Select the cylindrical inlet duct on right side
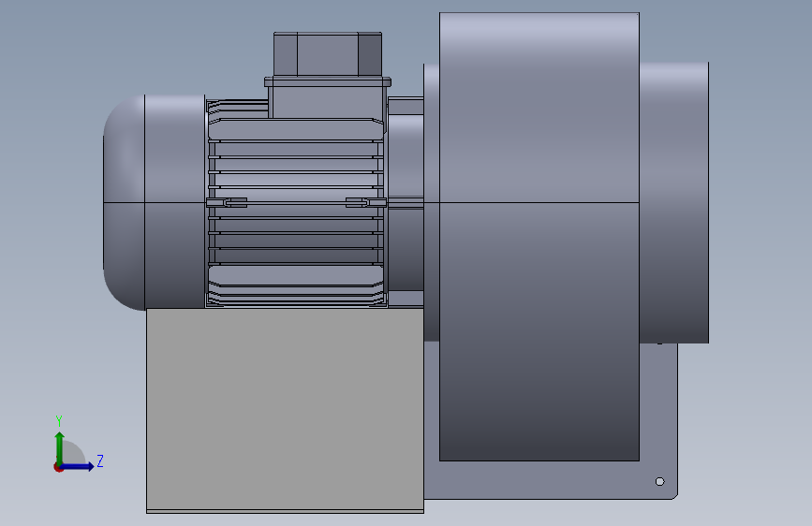Viewport: 812px width, 526px height. pyautogui.click(x=673, y=202)
